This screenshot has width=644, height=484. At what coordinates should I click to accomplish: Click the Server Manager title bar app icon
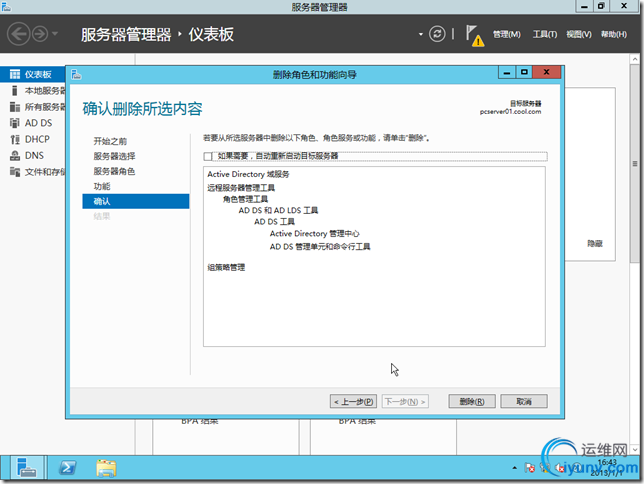[x=7, y=7]
